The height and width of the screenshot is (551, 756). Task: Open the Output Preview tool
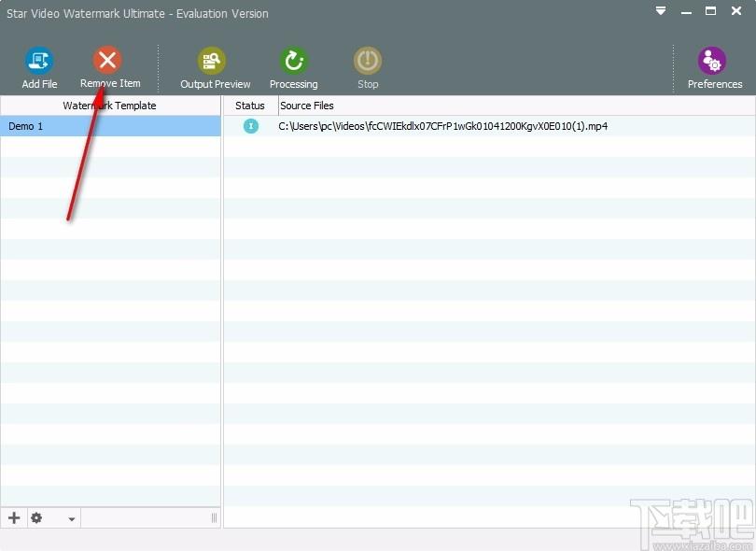[x=212, y=61]
